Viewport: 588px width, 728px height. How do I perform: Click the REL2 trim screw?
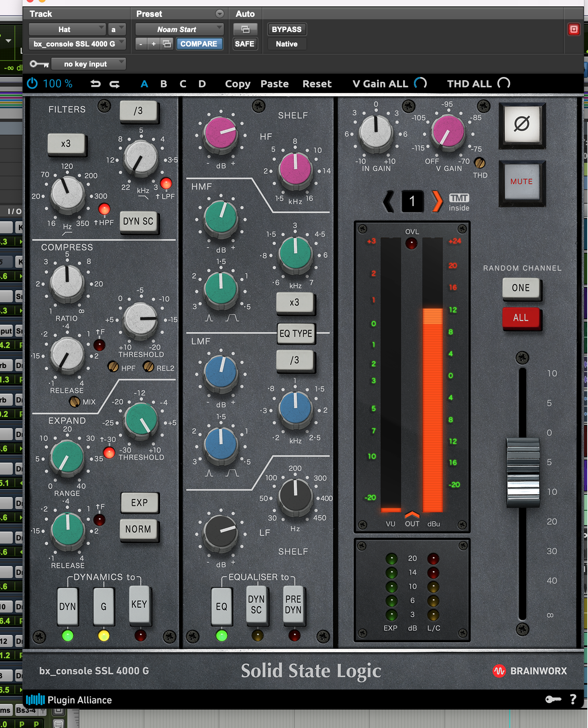[x=148, y=366]
